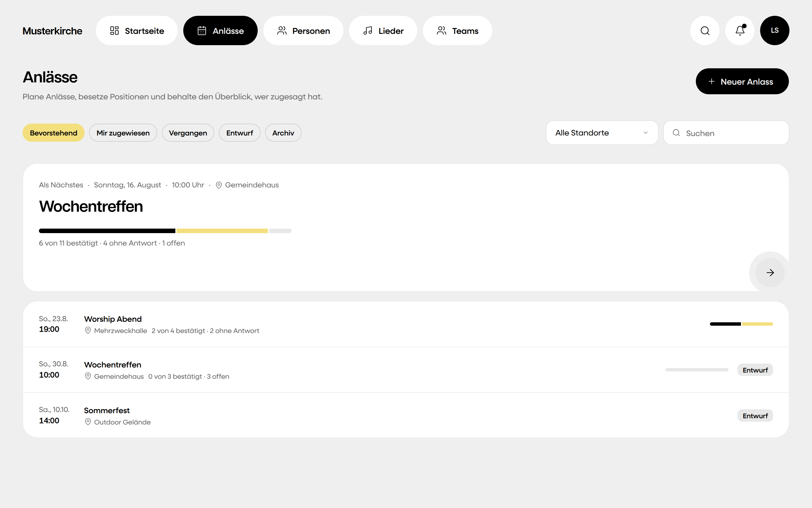Click the "Mehrzweckhalle" location text
This screenshot has height=508, width=812.
pyautogui.click(x=120, y=330)
